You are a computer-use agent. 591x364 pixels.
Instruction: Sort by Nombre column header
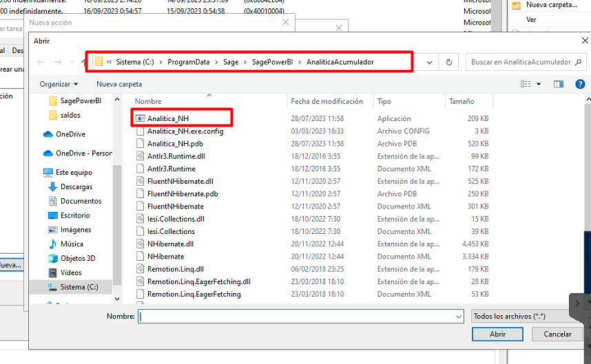[x=148, y=101]
